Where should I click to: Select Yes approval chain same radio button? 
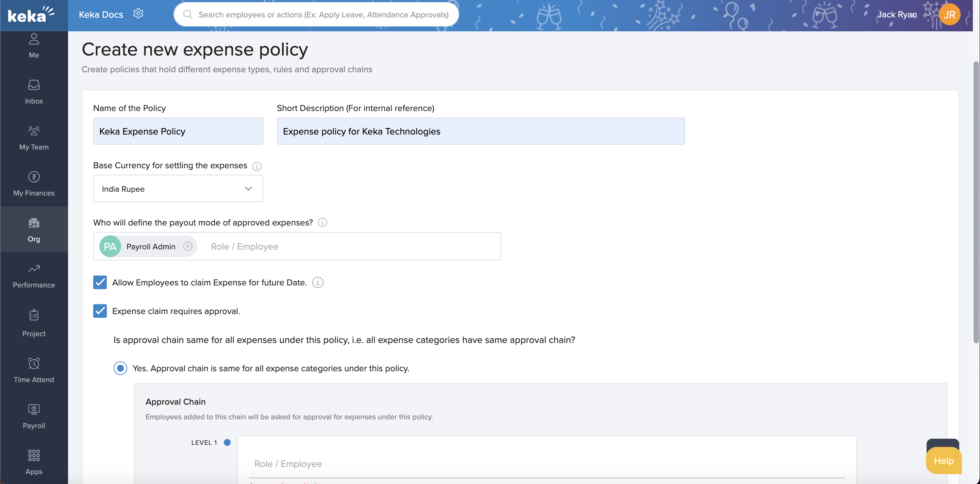120,368
